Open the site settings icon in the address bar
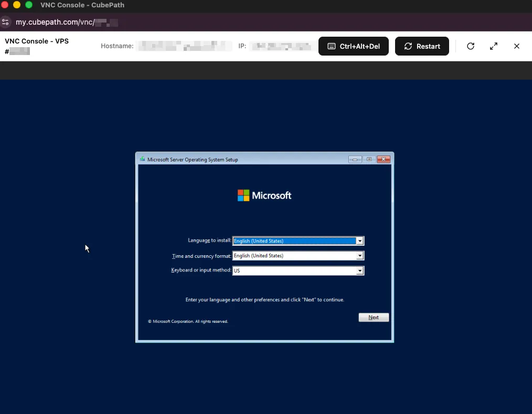Screen dimensions: 532x414 pyautogui.click(x=6, y=22)
